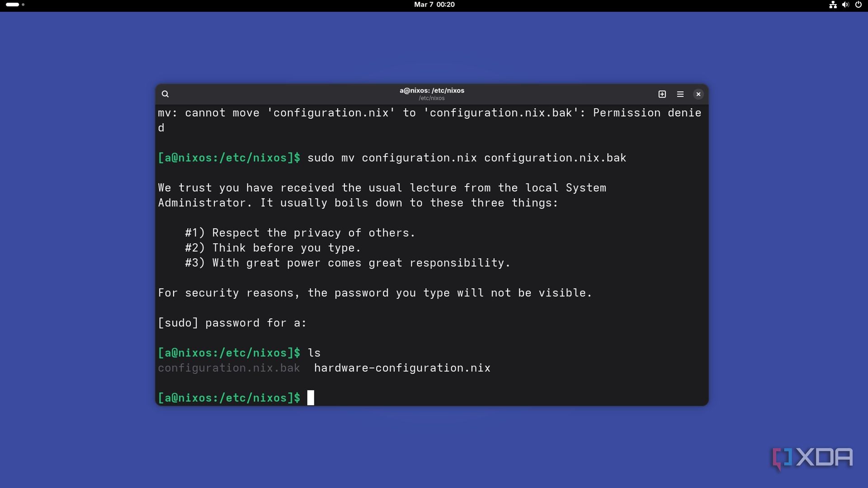Open the terminal search icon

tap(165, 94)
